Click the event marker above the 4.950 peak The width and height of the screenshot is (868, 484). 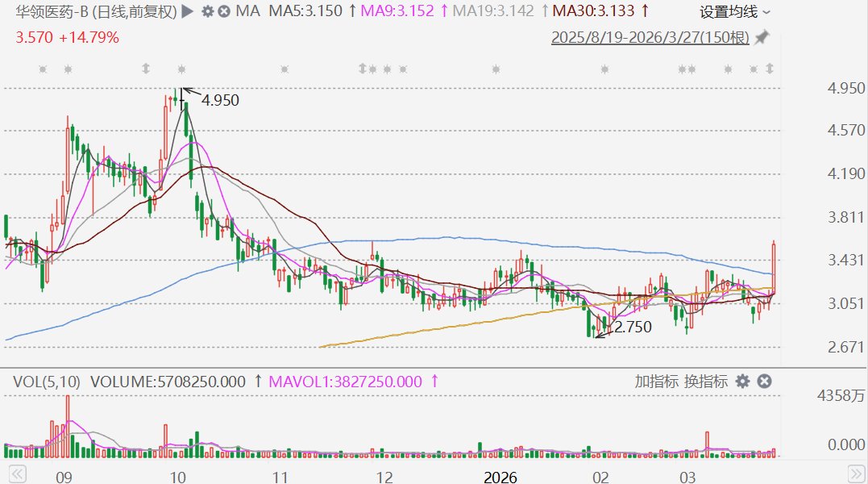coord(181,69)
